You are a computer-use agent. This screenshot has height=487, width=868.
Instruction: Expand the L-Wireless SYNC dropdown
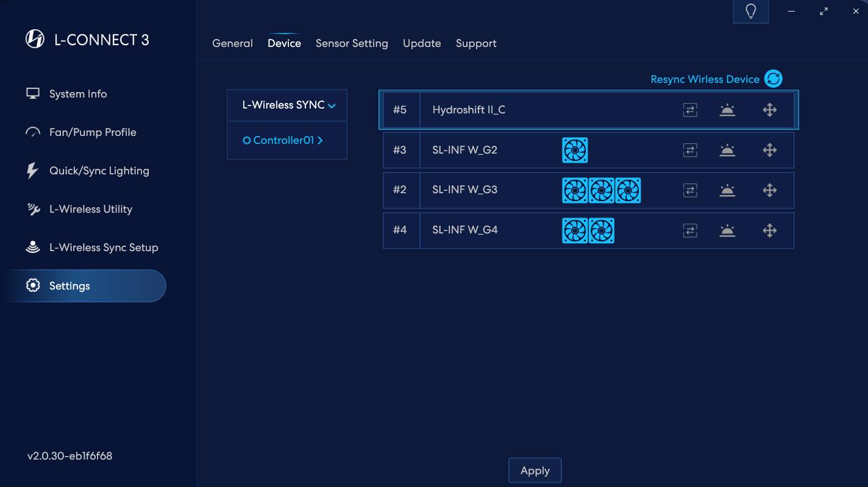(287, 105)
